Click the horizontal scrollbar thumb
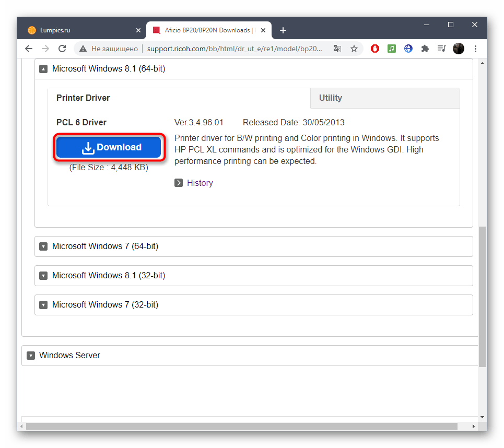This screenshot has width=504, height=448. coord(241,426)
